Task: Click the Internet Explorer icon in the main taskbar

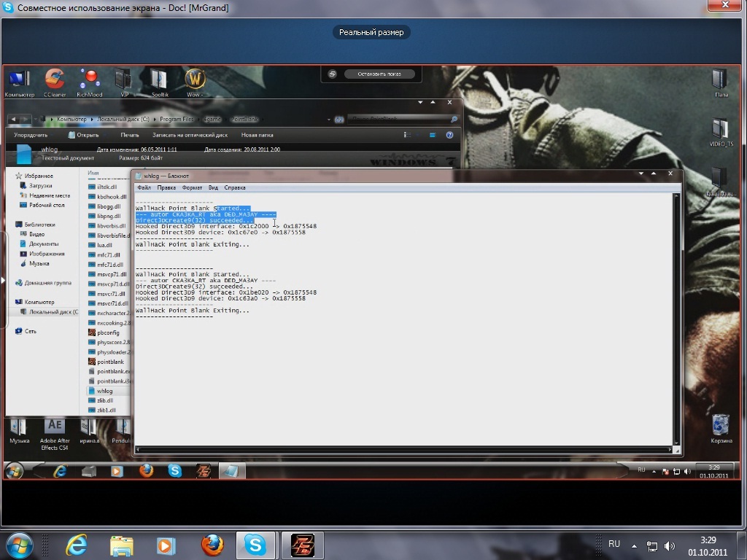Action: coord(77,545)
